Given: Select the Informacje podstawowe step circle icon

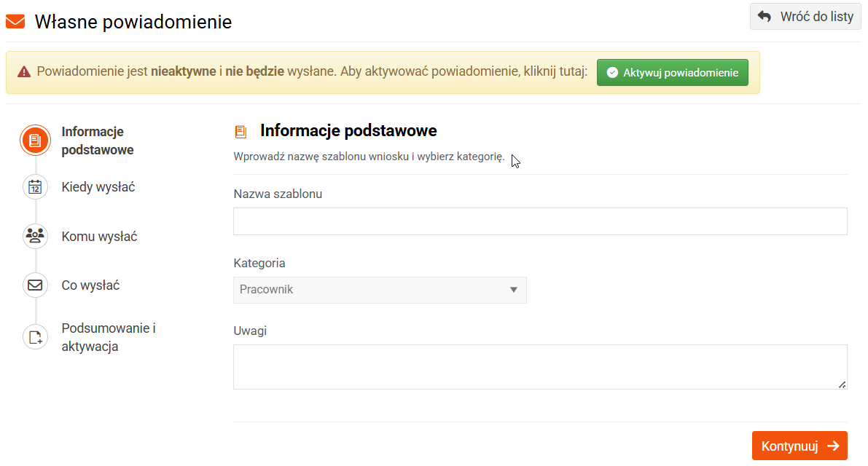Looking at the screenshot, I should coord(35,141).
